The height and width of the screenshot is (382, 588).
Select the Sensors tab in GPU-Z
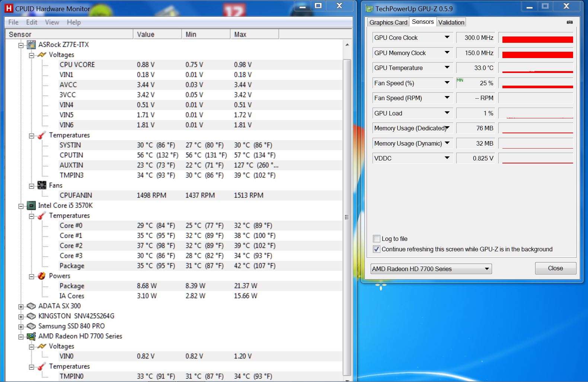coord(423,22)
